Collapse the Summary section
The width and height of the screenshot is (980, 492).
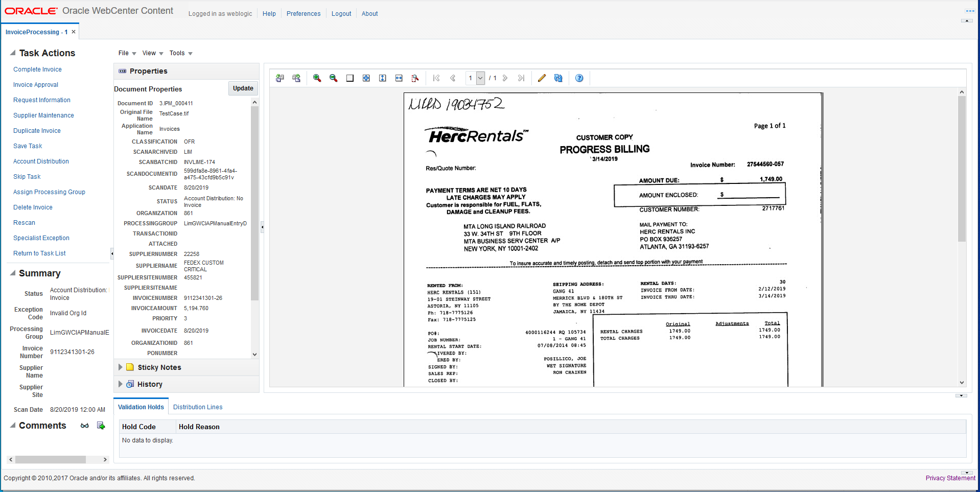click(x=13, y=273)
